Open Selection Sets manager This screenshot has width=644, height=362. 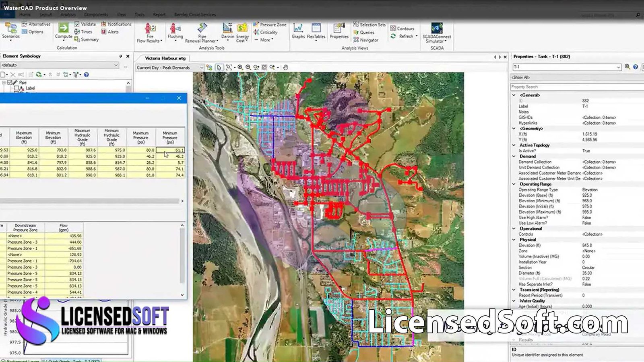(369, 25)
